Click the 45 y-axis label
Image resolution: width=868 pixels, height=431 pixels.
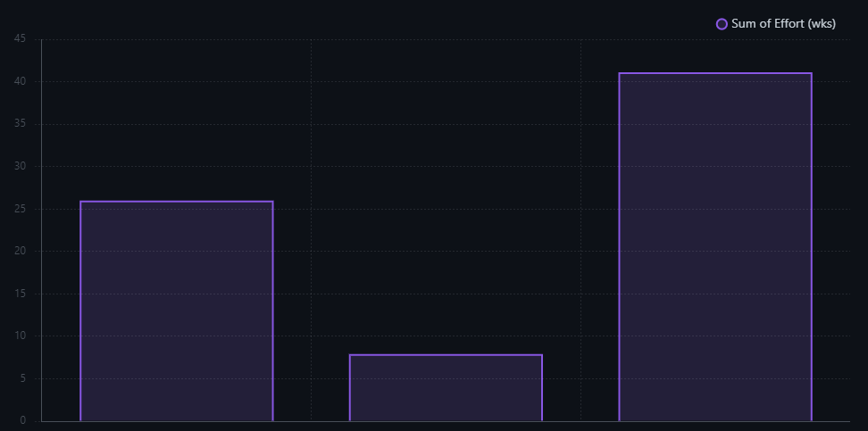(20, 38)
